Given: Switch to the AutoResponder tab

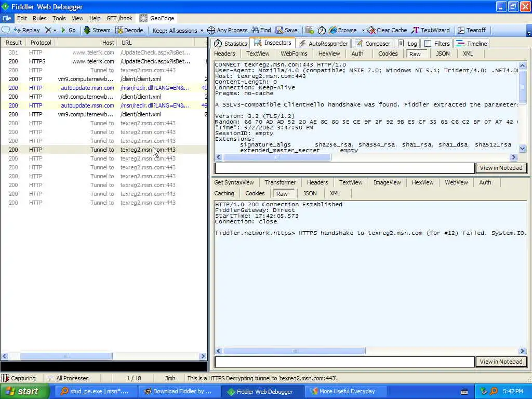Looking at the screenshot, I should click(x=323, y=44).
